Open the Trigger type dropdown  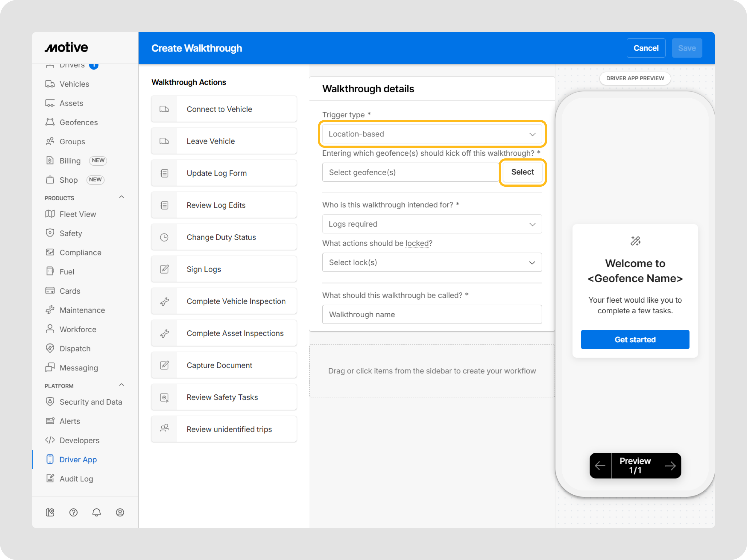(432, 134)
